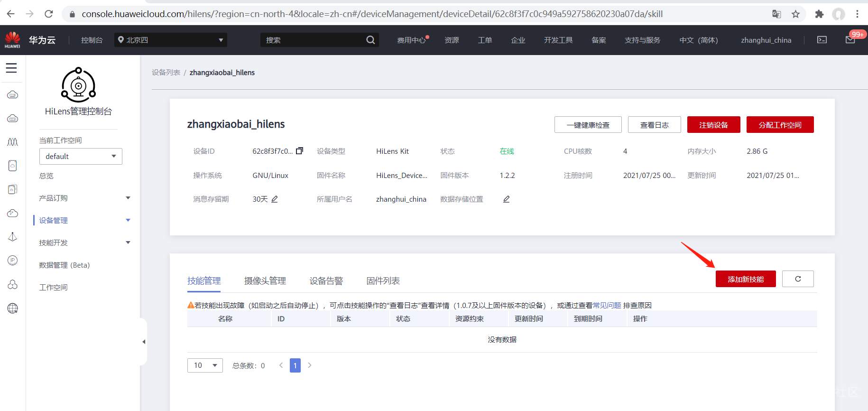Open the page size 10 dropdown

pos(205,365)
